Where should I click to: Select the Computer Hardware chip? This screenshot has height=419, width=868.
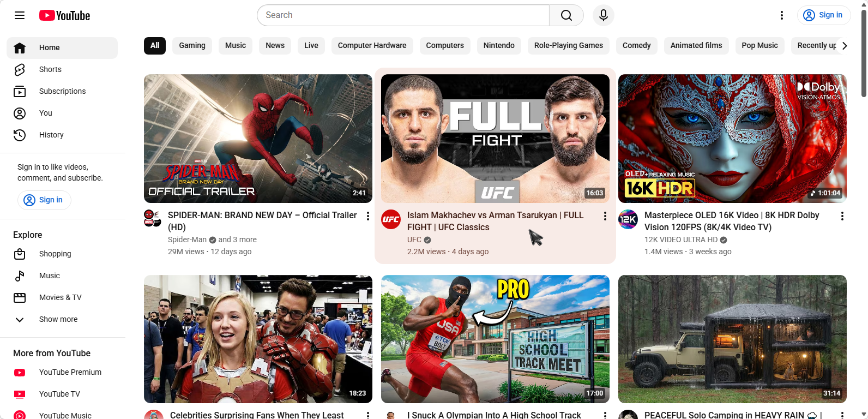point(372,45)
